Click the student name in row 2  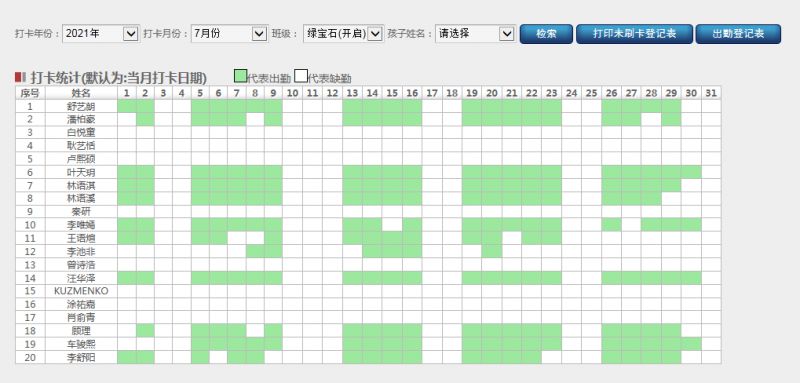81,119
